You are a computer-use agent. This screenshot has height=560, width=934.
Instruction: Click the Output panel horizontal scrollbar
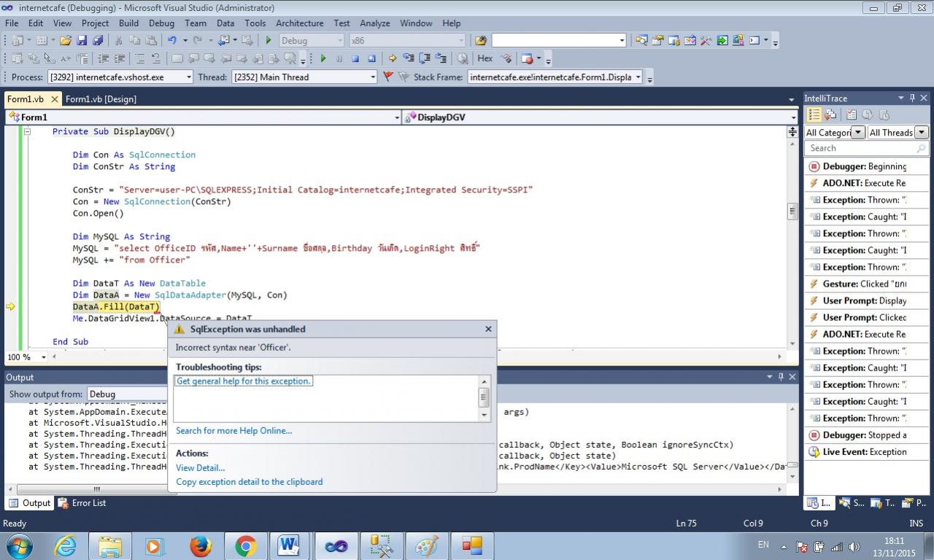point(95,489)
